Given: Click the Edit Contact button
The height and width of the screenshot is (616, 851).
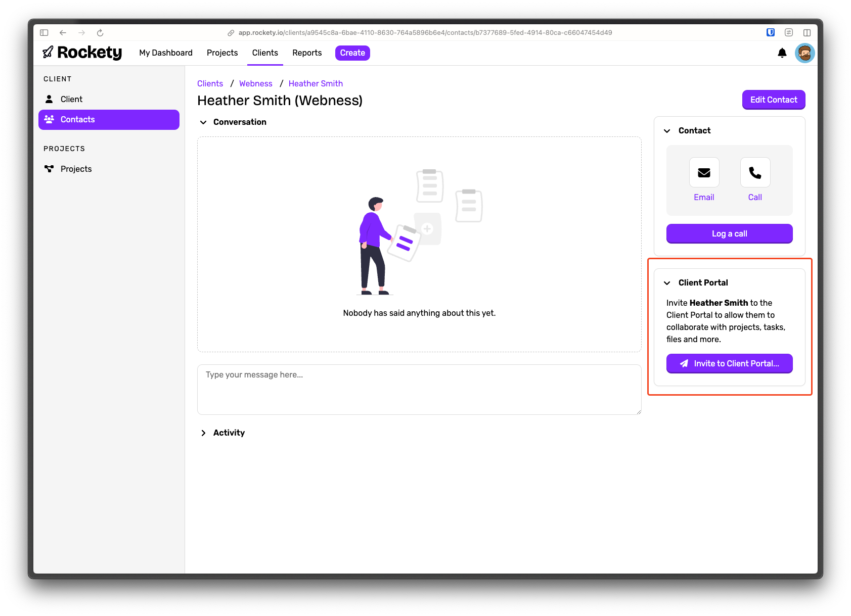Looking at the screenshot, I should [x=773, y=100].
